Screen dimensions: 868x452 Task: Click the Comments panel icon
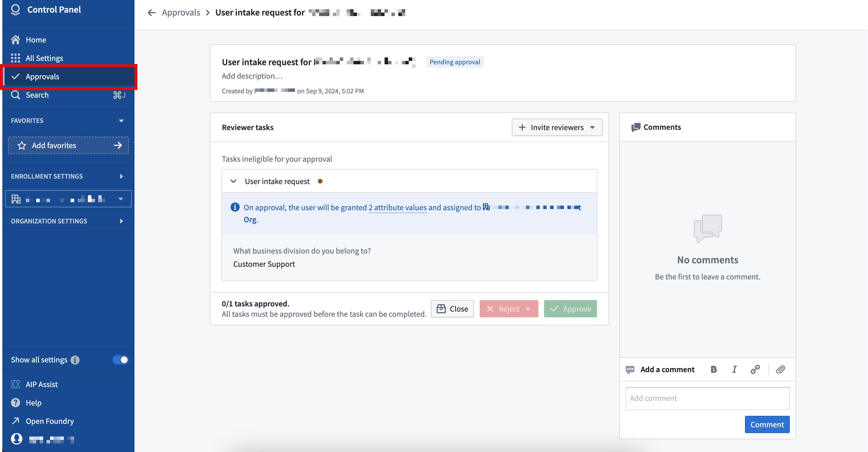coord(635,127)
